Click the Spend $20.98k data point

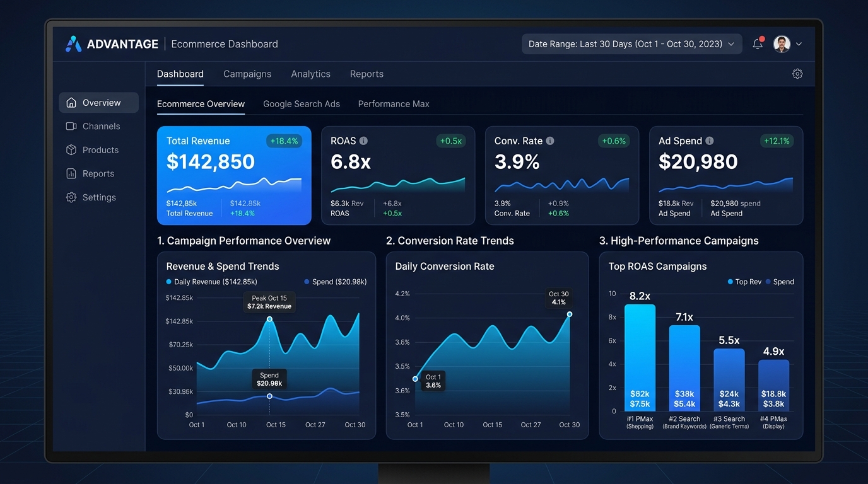pyautogui.click(x=269, y=396)
